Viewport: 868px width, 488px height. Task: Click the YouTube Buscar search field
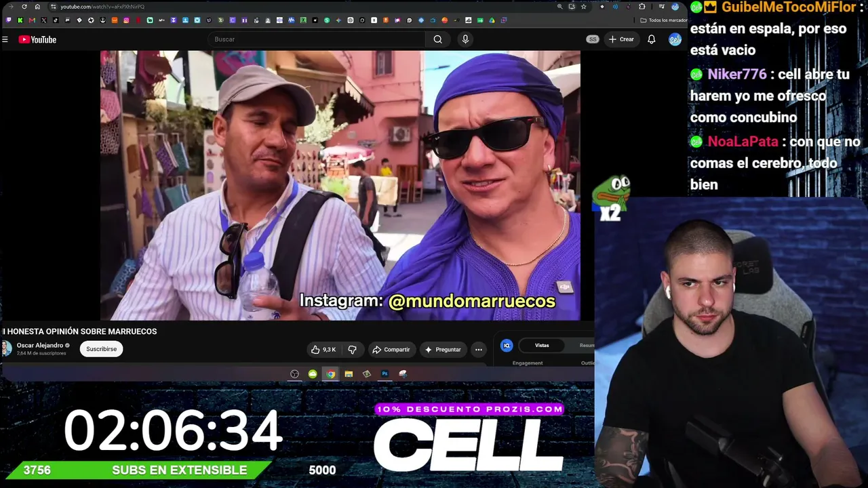point(316,39)
